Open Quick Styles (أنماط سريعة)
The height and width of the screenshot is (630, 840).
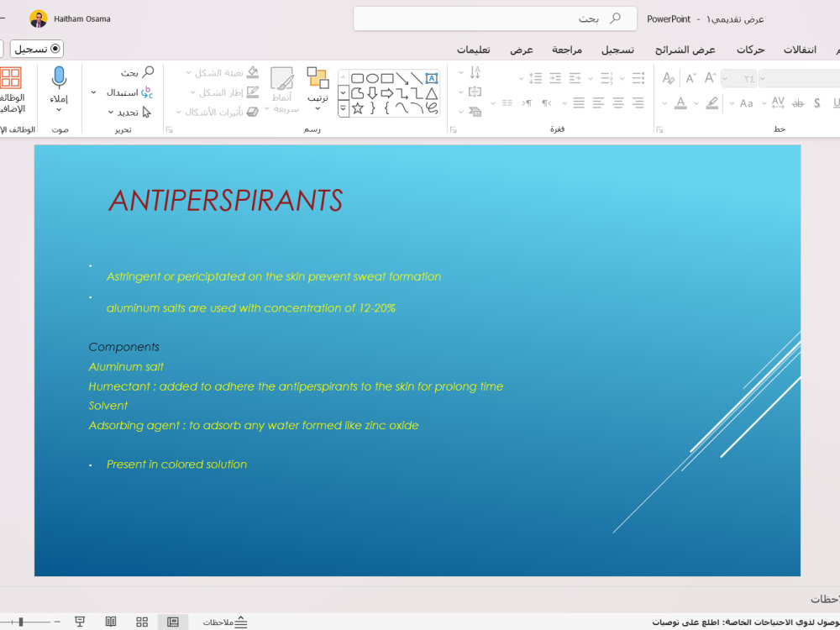click(281, 90)
